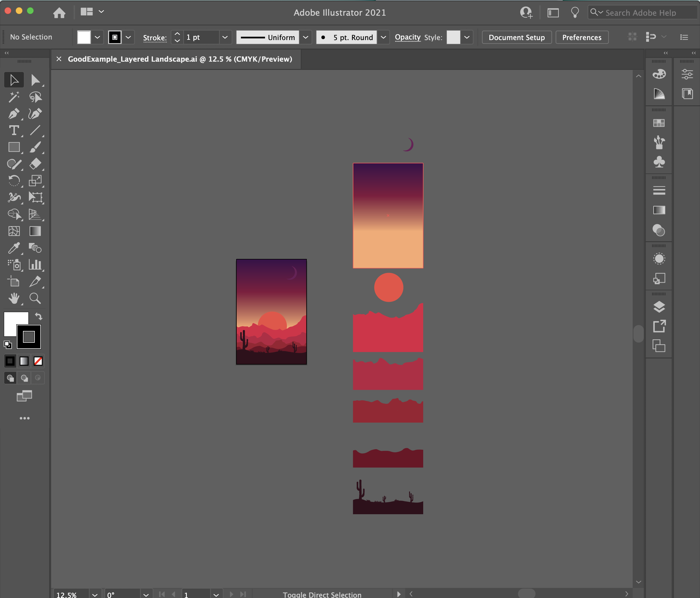This screenshot has height=598, width=700.
Task: Swap fill and stroke colors
Action: 38,316
